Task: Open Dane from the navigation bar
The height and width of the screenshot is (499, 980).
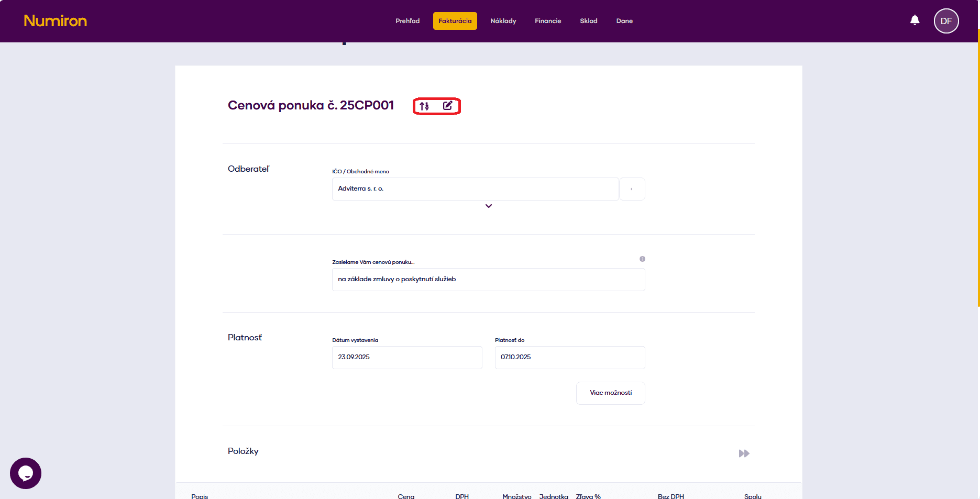Action: pyautogui.click(x=624, y=21)
